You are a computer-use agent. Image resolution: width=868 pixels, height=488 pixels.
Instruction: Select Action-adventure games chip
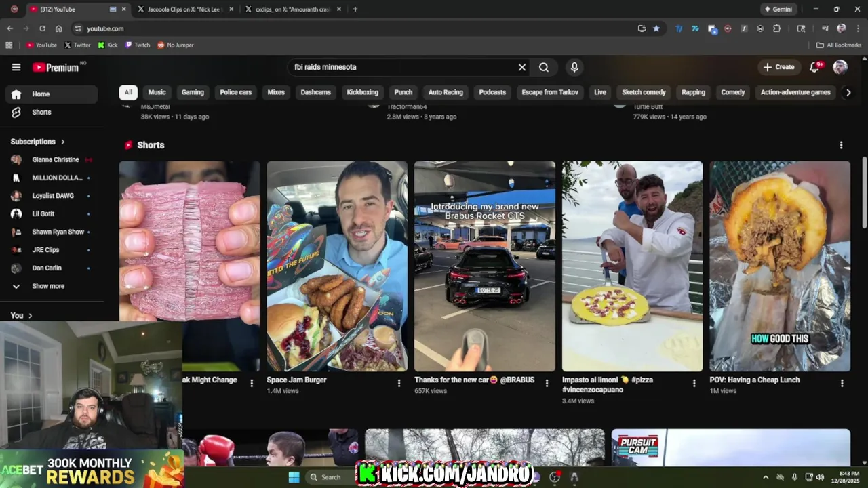point(795,92)
